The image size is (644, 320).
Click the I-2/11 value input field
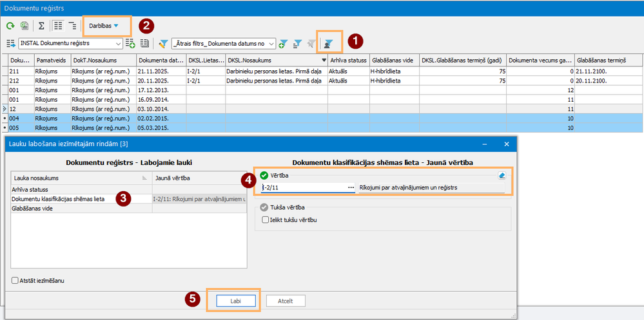coord(304,187)
